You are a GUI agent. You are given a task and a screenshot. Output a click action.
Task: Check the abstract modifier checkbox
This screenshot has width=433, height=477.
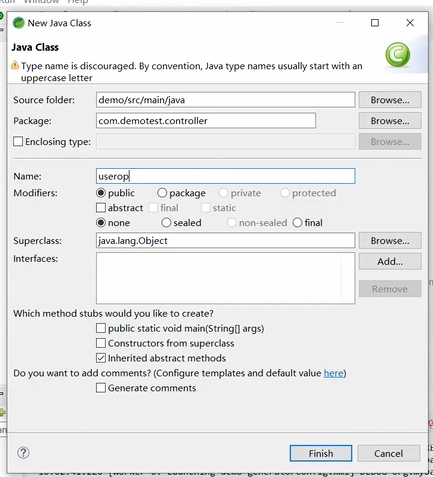pos(101,208)
